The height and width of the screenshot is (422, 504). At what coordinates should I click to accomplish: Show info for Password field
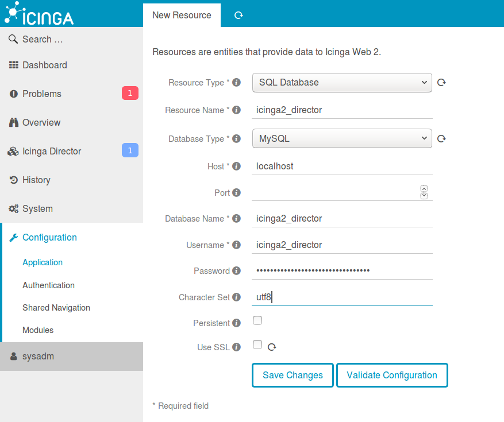[x=237, y=271]
